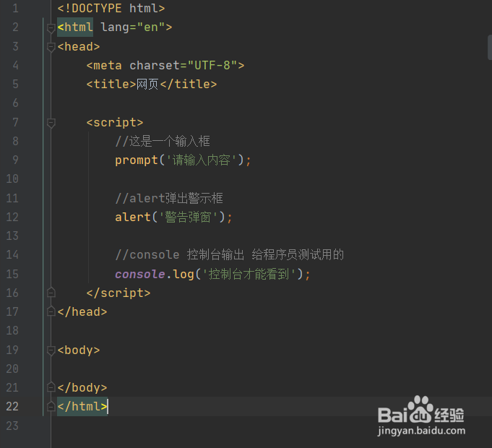The width and height of the screenshot is (492, 448).
Task: Click the log method name
Action: pos(184,275)
